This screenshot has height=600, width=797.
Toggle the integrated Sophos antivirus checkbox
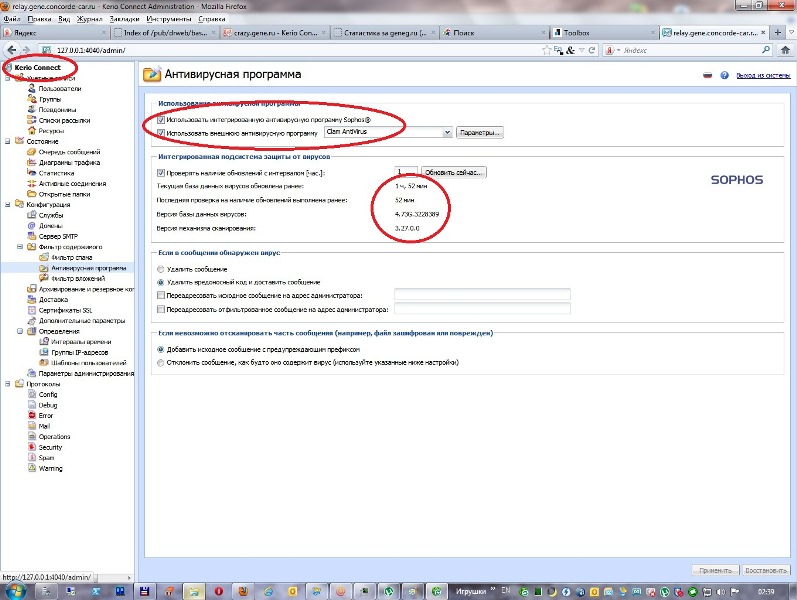click(162, 120)
